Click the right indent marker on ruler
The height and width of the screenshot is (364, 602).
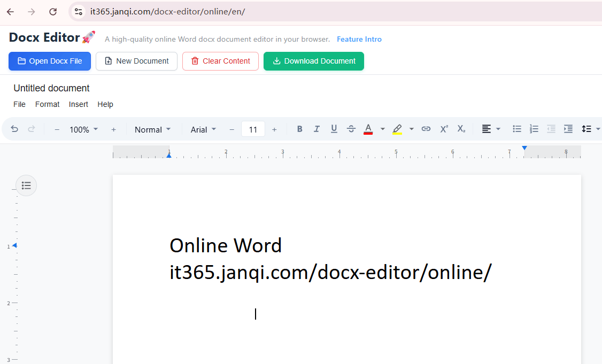click(524, 148)
